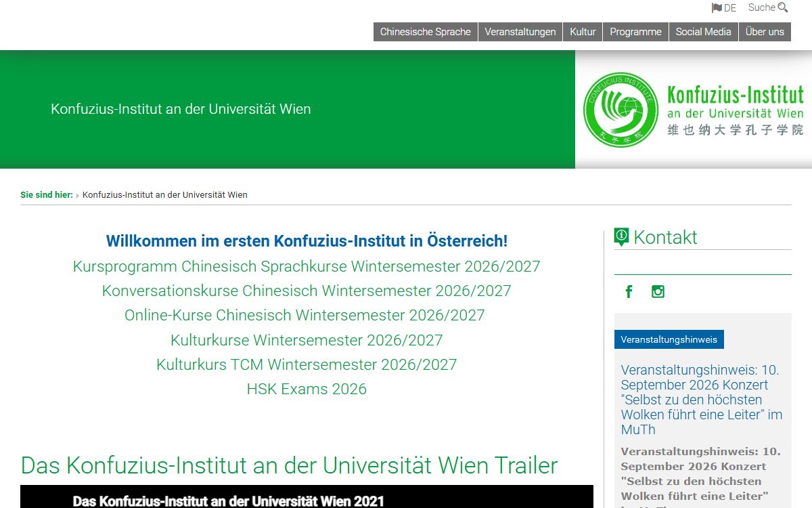Play the Konfuzius-Institut 2021 trailer video
The width and height of the screenshot is (812, 508).
pyautogui.click(x=307, y=496)
